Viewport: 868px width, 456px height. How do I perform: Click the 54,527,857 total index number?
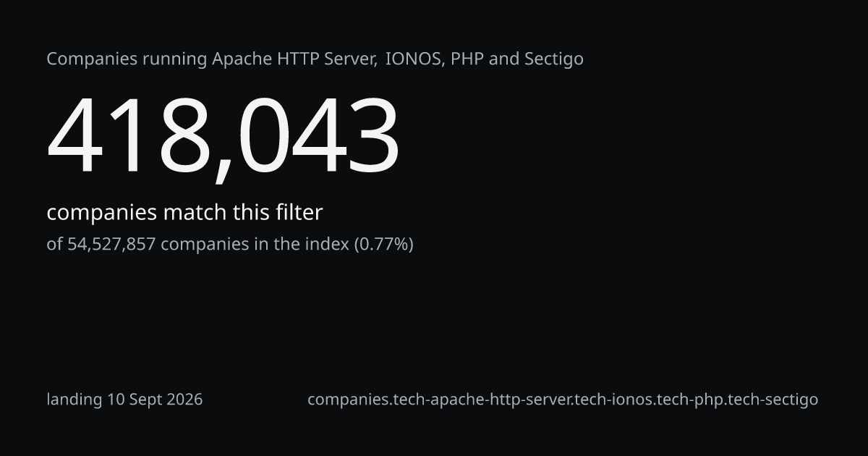pyautogui.click(x=111, y=245)
